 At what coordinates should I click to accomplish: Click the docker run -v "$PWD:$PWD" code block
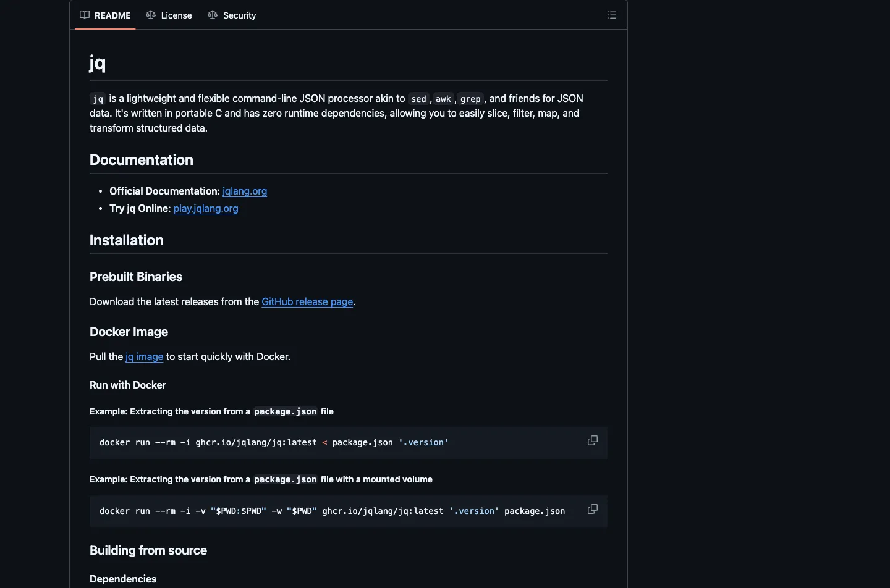click(x=349, y=511)
